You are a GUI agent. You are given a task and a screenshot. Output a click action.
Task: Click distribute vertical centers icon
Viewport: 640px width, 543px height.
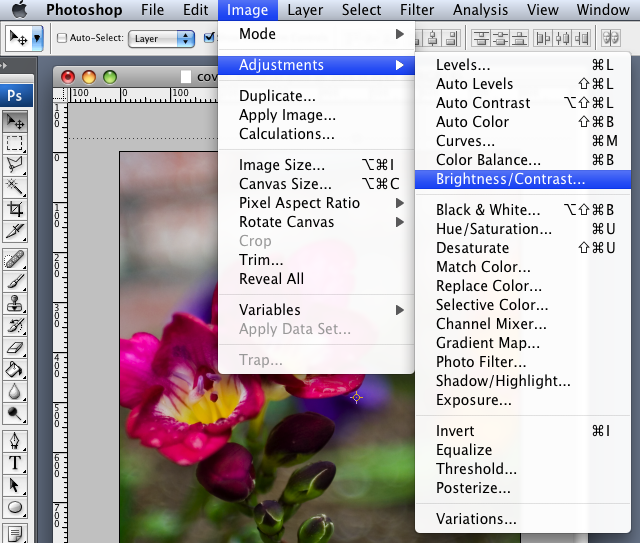pyautogui.click(x=500, y=38)
